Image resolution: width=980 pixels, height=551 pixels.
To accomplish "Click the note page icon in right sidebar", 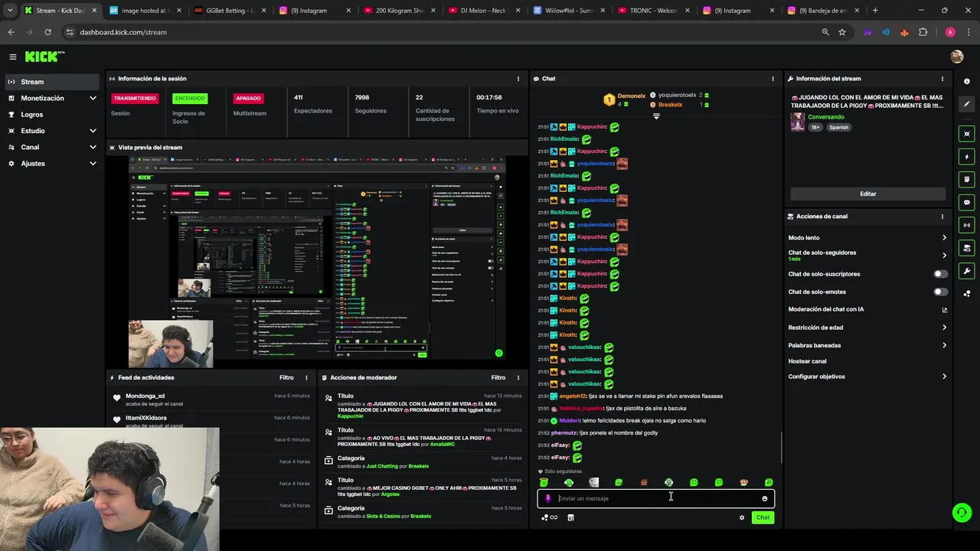I will 966,179.
